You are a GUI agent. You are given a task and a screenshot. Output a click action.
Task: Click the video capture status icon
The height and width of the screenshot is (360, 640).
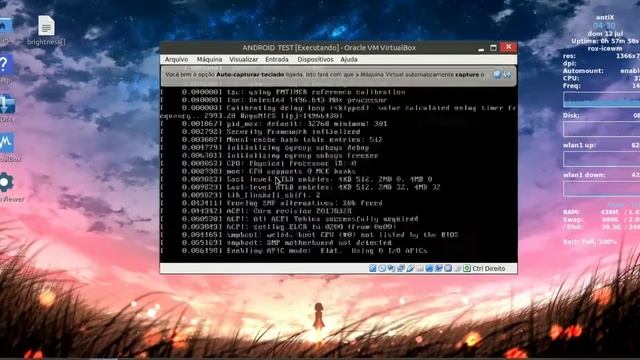point(439,268)
